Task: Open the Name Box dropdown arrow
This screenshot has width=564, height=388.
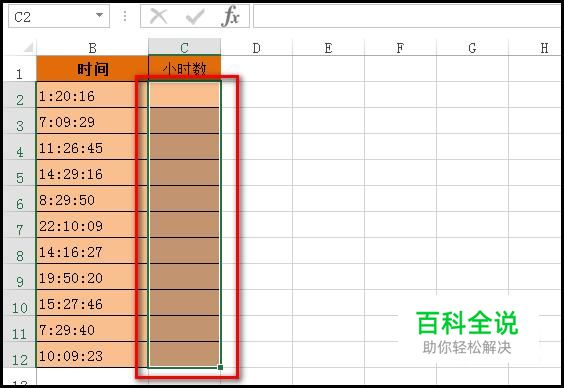Action: 99,15
